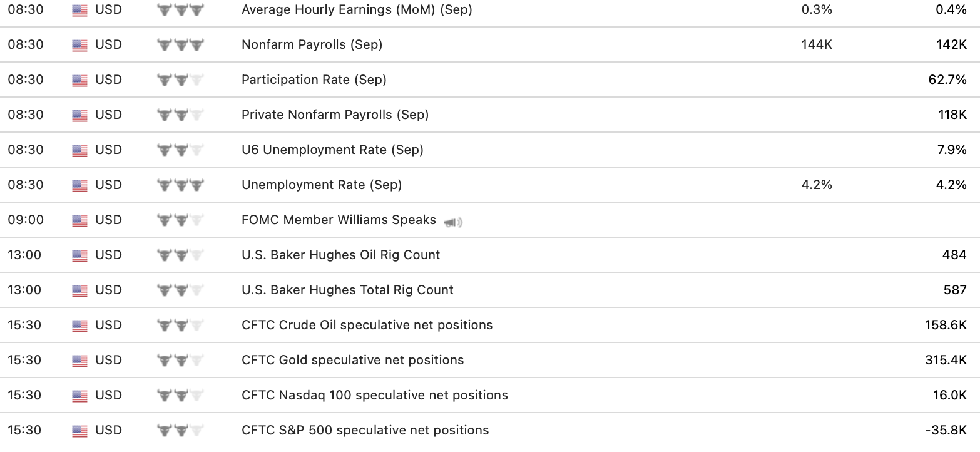Click US flag icon in Nonfarm Payrolls row
This screenshot has width=980, height=452.
pos(79,45)
